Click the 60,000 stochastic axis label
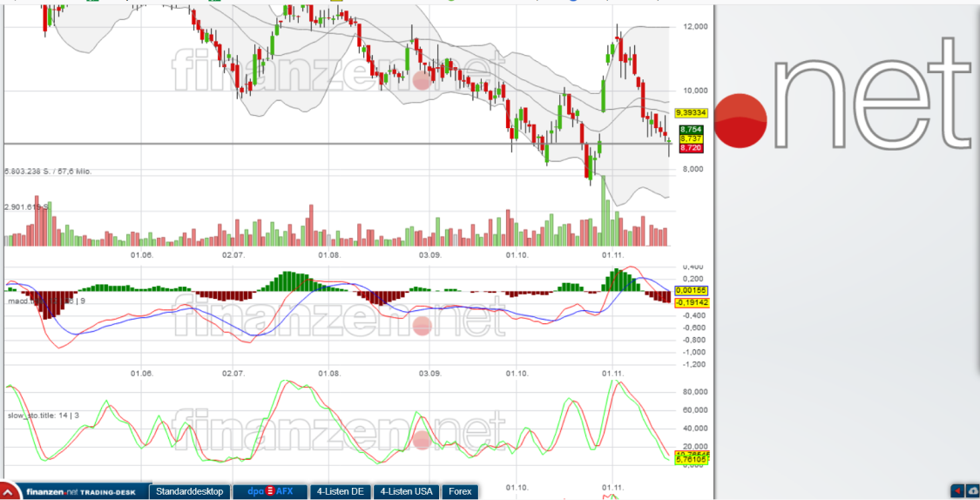This screenshot has width=980, height=500. click(x=695, y=410)
